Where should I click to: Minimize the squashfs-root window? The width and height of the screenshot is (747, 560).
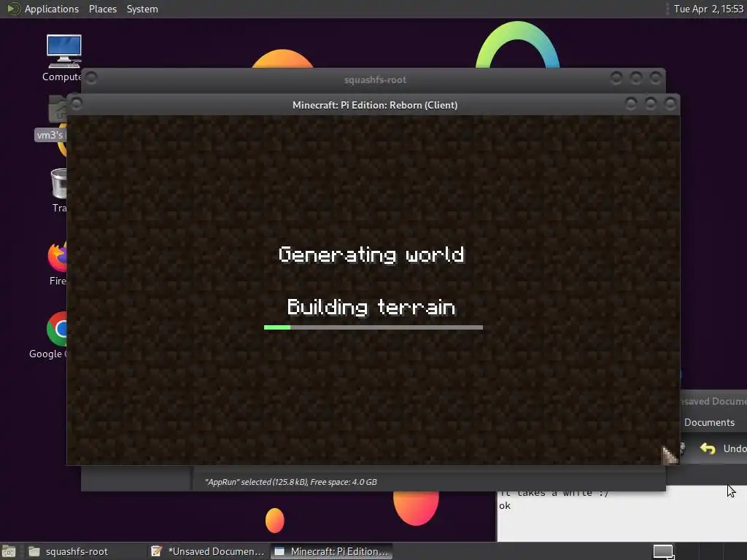coord(616,77)
